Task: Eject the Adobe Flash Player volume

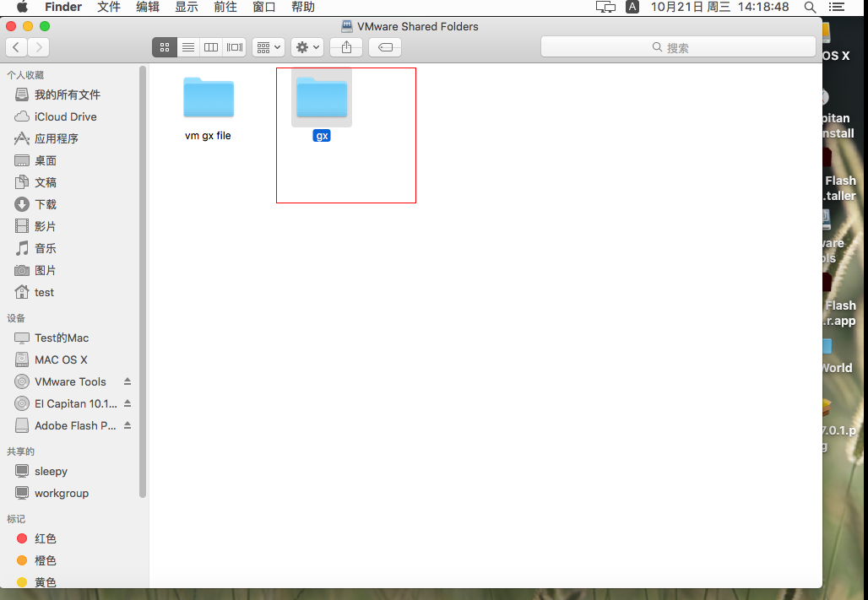Action: (127, 425)
